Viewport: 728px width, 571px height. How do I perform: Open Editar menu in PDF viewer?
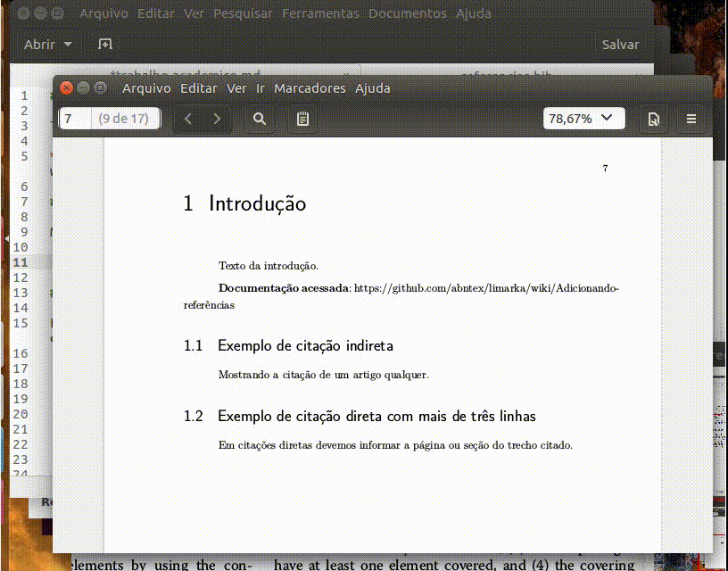pyautogui.click(x=199, y=88)
